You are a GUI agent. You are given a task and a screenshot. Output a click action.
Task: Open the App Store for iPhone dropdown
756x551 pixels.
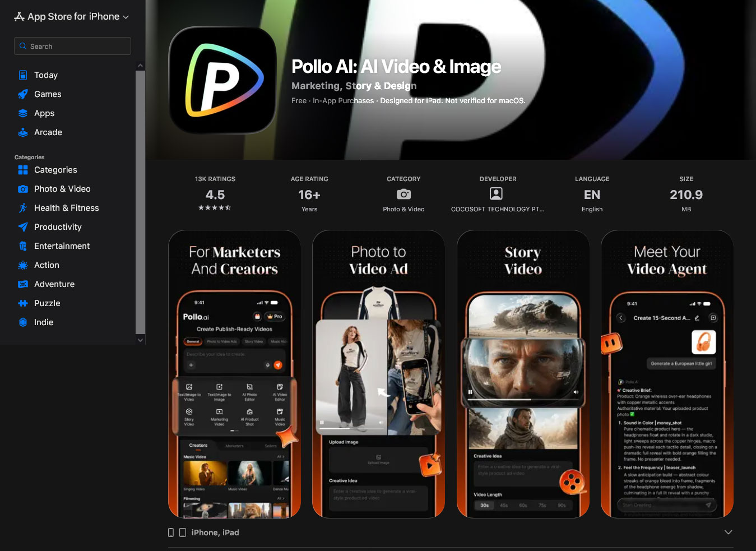point(72,17)
